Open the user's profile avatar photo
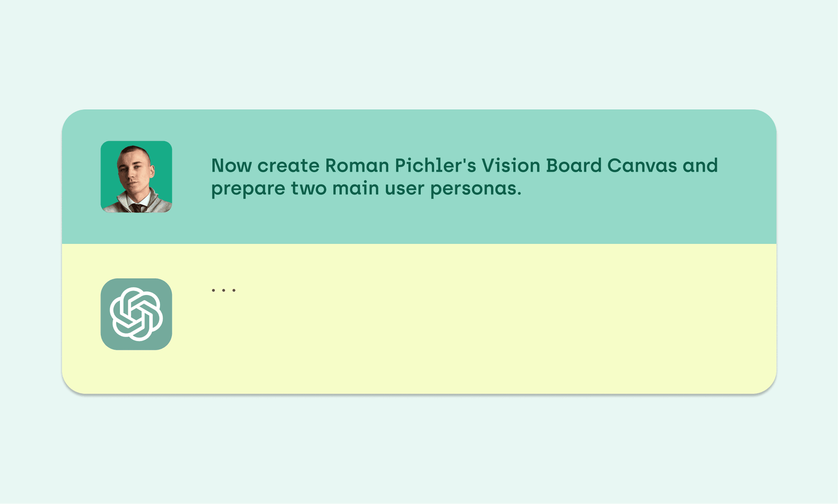 (x=136, y=177)
